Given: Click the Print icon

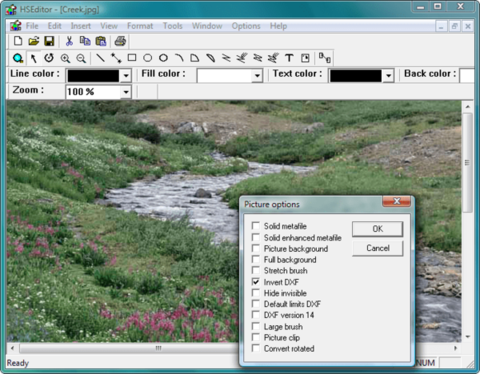Looking at the screenshot, I should (120, 41).
